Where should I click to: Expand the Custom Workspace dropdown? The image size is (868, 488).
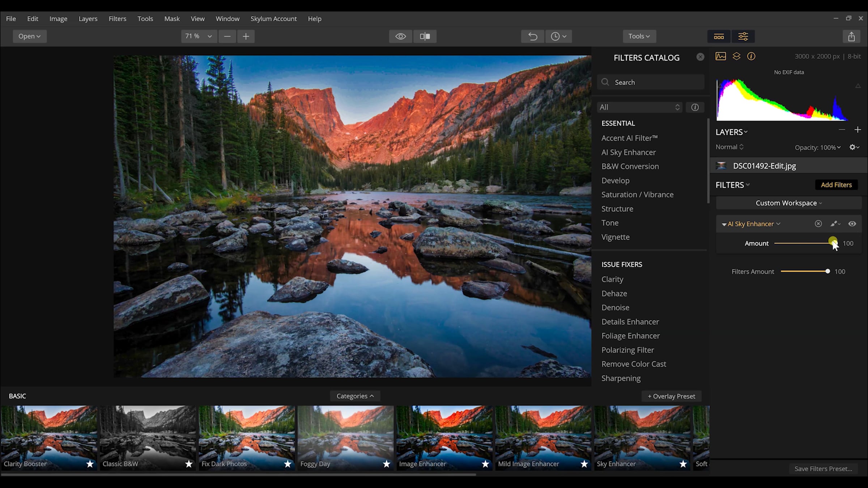788,203
